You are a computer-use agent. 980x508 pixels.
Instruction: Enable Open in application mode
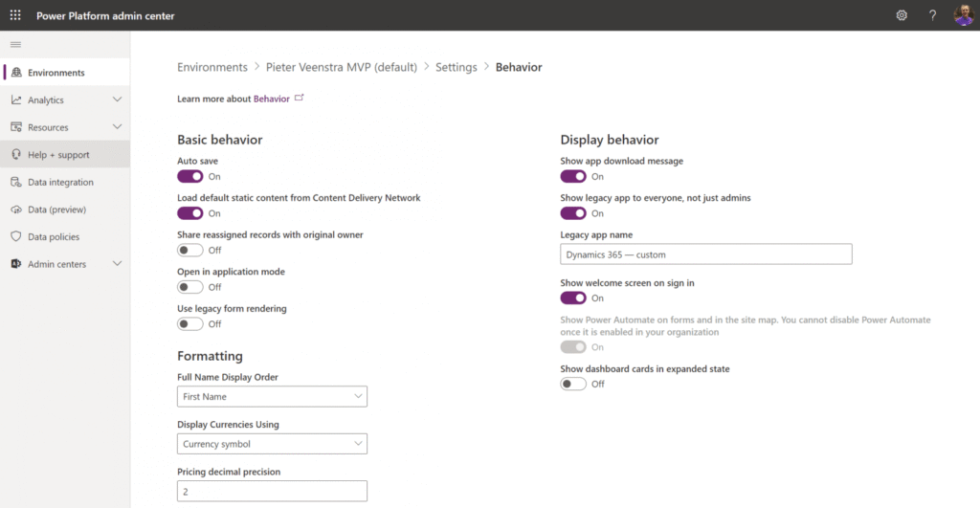pos(190,287)
